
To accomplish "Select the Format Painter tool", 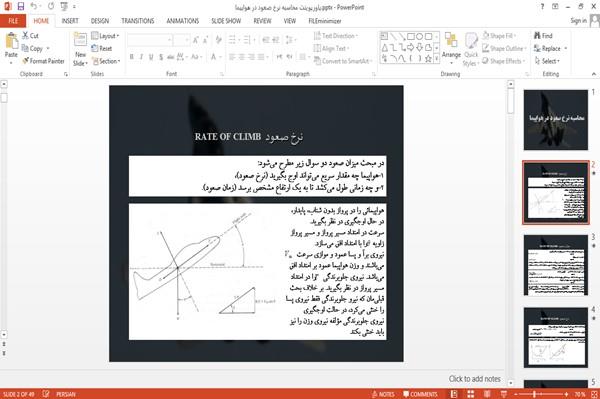I will click(x=43, y=61).
